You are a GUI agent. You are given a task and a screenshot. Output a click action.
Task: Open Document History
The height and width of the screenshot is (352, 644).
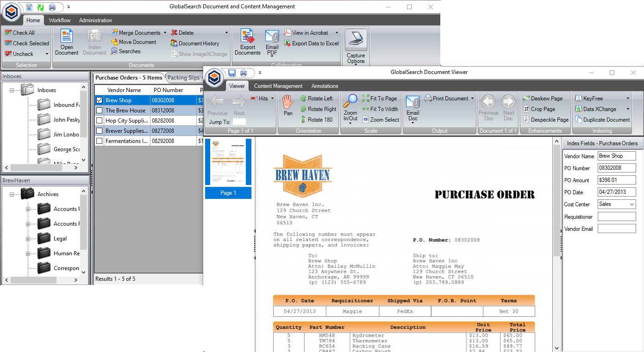(x=195, y=43)
